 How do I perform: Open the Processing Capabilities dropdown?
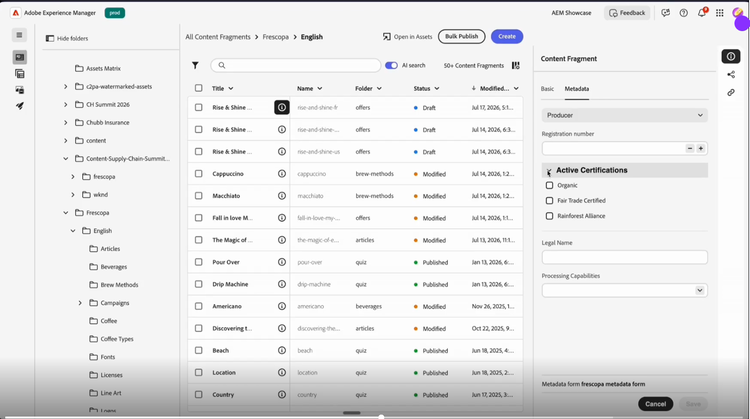click(625, 290)
